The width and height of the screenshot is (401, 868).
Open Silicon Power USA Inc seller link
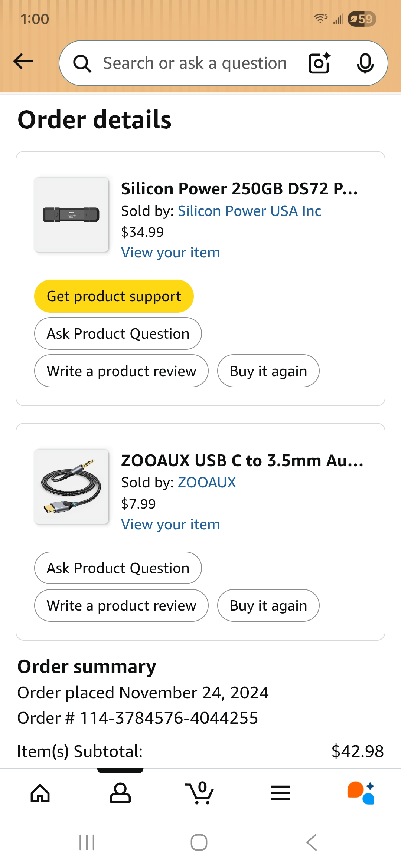point(249,211)
